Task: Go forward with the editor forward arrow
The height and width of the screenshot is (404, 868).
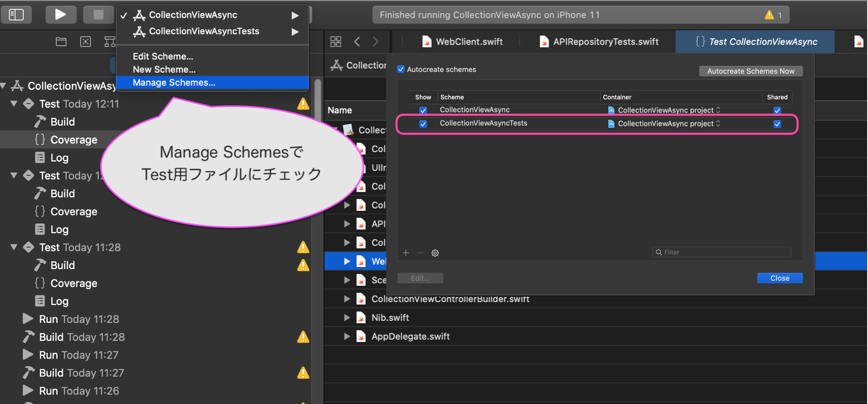Action: point(376,41)
